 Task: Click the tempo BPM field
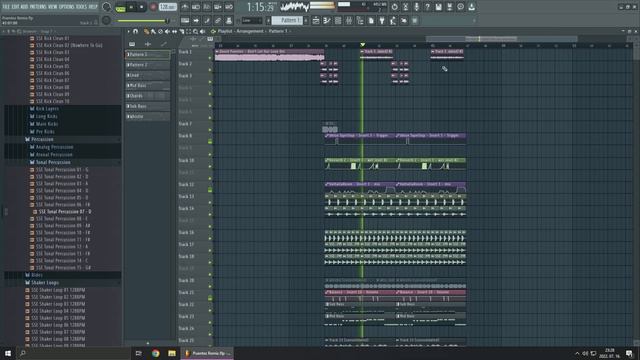coord(167,7)
